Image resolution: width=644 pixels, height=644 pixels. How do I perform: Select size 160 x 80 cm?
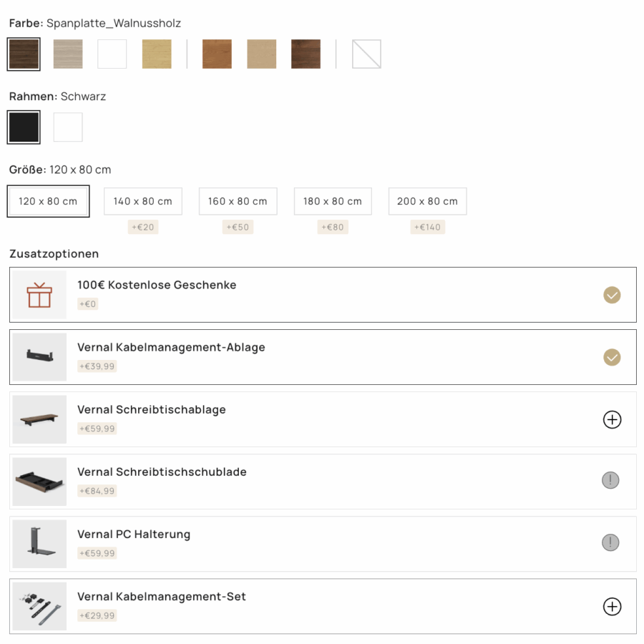click(238, 201)
